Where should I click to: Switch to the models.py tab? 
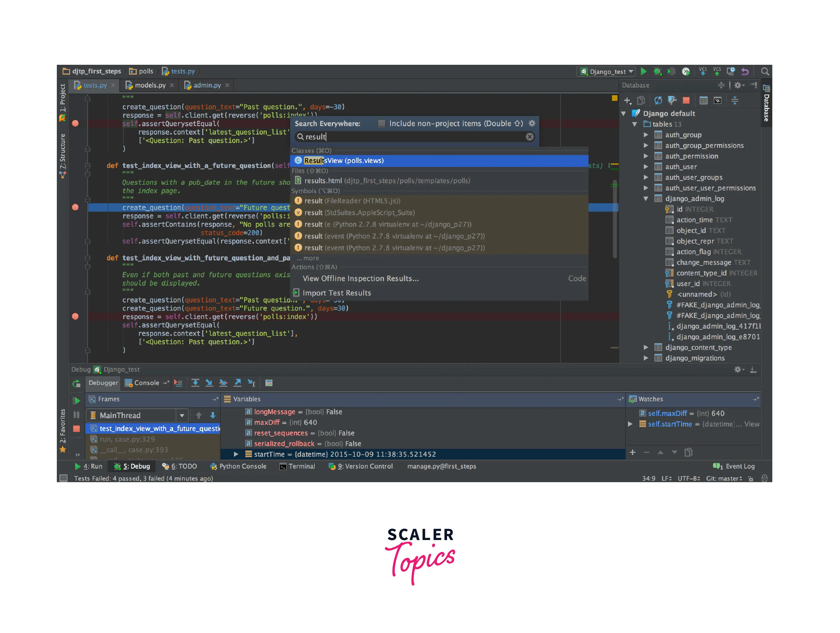coord(150,85)
